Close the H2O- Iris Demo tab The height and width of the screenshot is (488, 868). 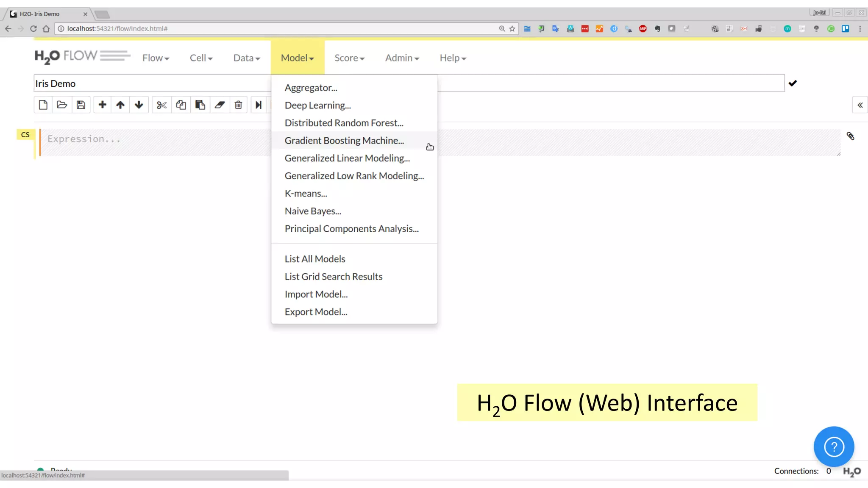point(85,14)
